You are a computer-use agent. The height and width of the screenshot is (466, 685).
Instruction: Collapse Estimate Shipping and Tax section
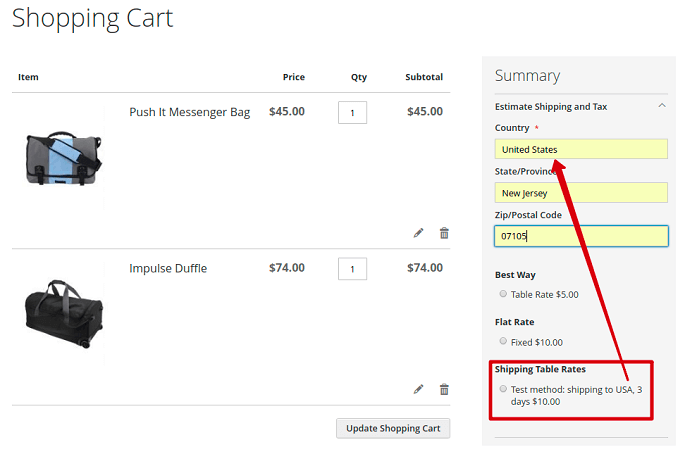pyautogui.click(x=662, y=106)
